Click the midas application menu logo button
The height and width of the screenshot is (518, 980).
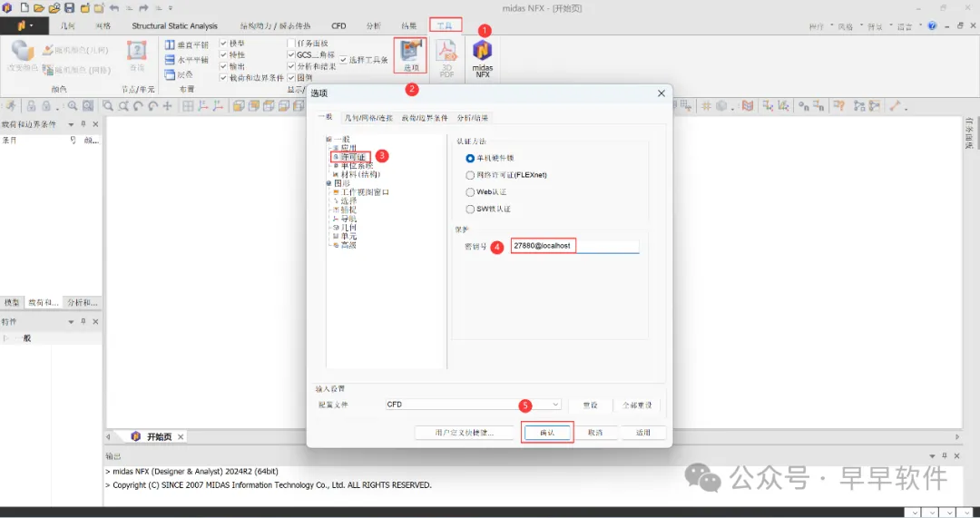(x=25, y=25)
